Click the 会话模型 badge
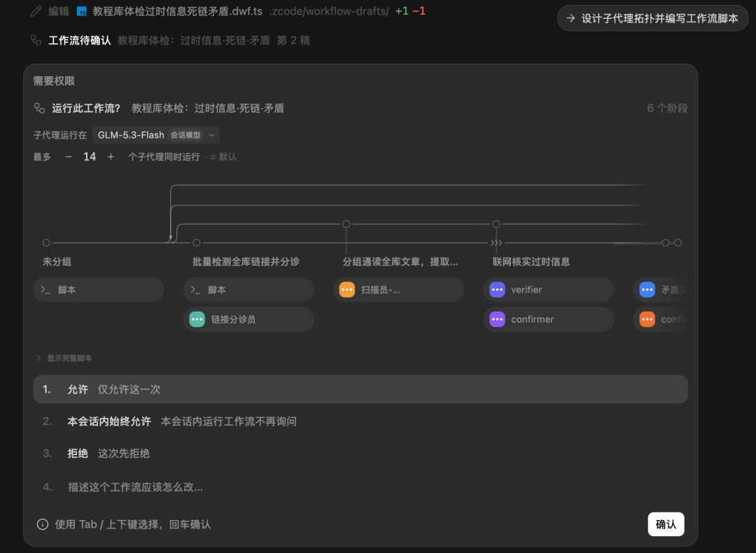Image resolution: width=756 pixels, height=553 pixels. pyautogui.click(x=185, y=135)
